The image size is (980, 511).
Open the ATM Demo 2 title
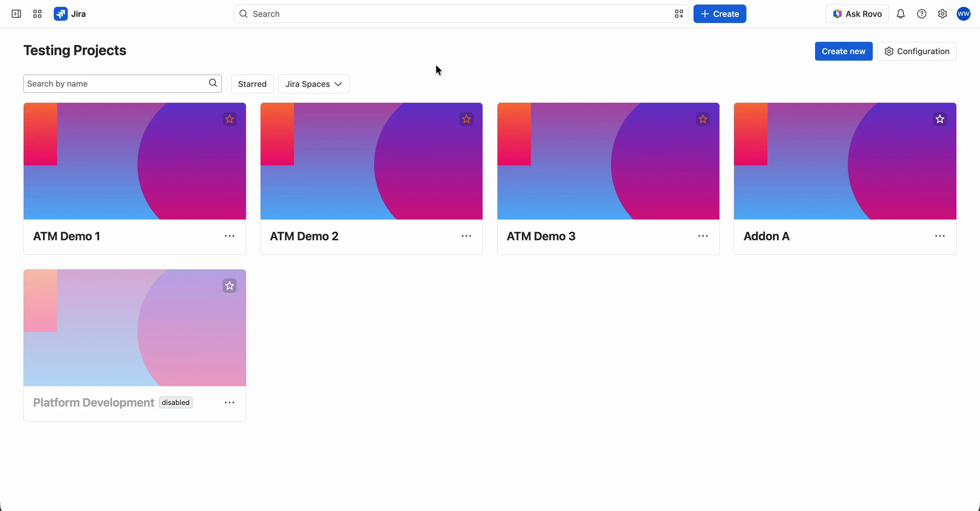[304, 236]
